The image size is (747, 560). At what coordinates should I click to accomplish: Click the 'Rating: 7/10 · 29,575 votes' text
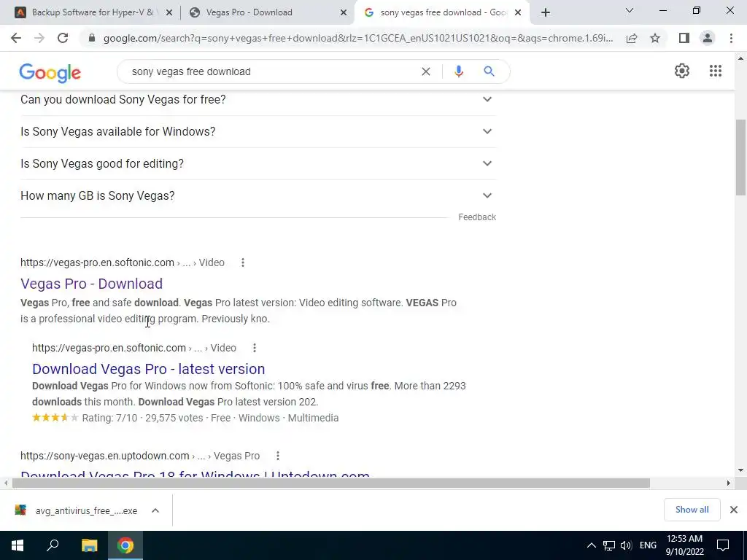coord(142,418)
